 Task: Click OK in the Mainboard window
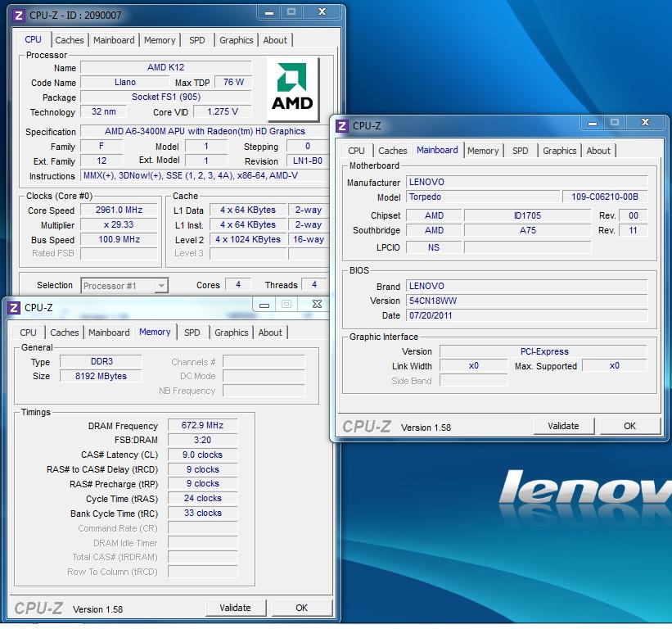tap(629, 426)
